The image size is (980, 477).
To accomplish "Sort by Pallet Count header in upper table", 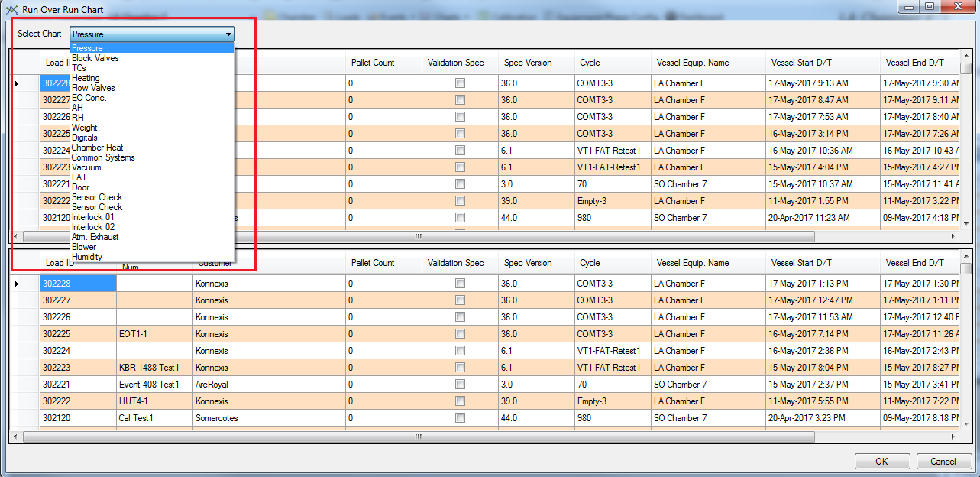I will coord(373,63).
